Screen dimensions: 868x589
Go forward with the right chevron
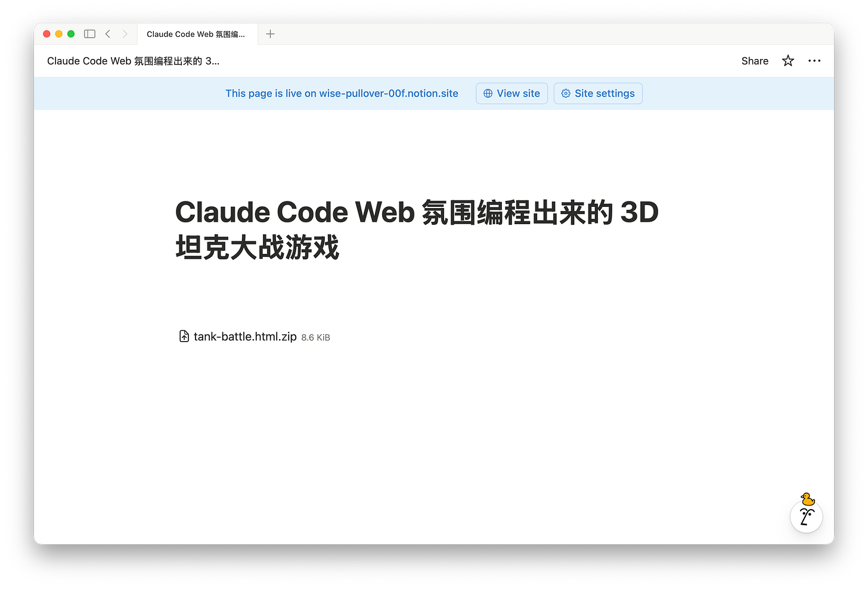125,34
